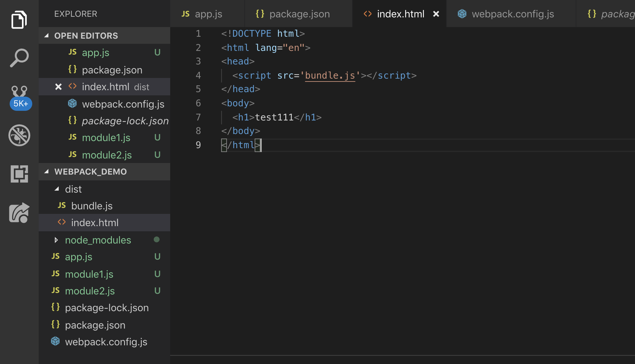This screenshot has width=635, height=364.
Task: Switch to the webpack.config.js tab
Action: (x=512, y=14)
